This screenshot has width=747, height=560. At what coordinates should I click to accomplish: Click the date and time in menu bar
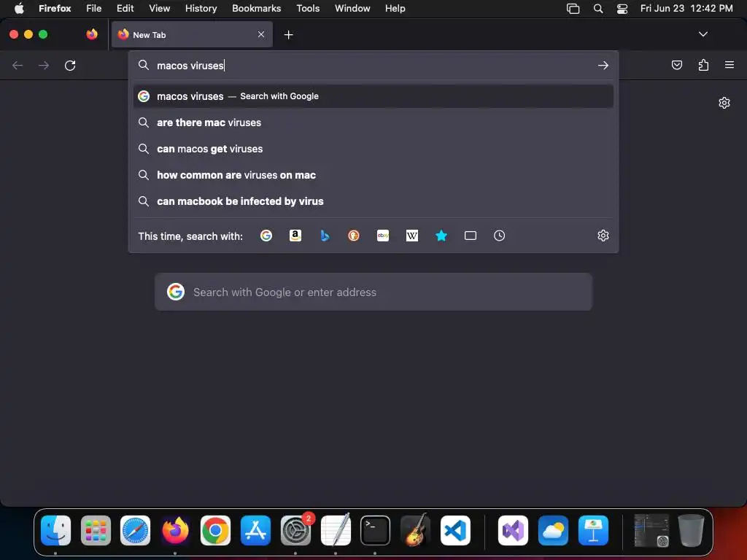click(686, 8)
